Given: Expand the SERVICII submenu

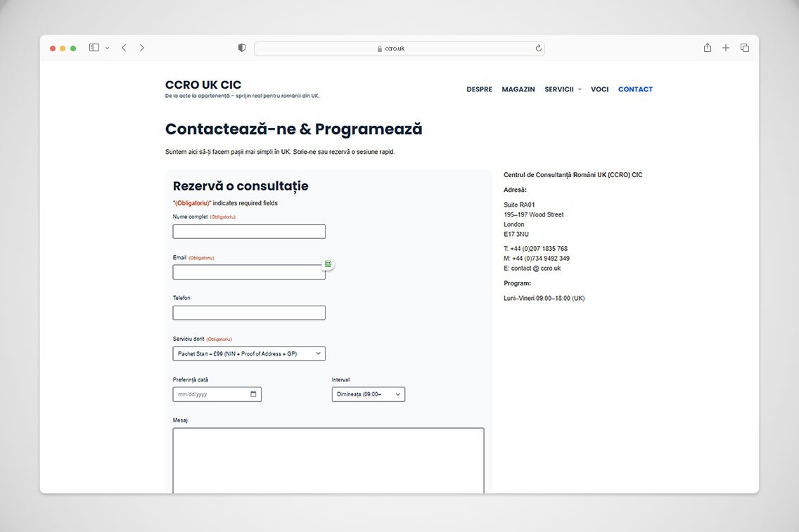Looking at the screenshot, I should [x=563, y=89].
